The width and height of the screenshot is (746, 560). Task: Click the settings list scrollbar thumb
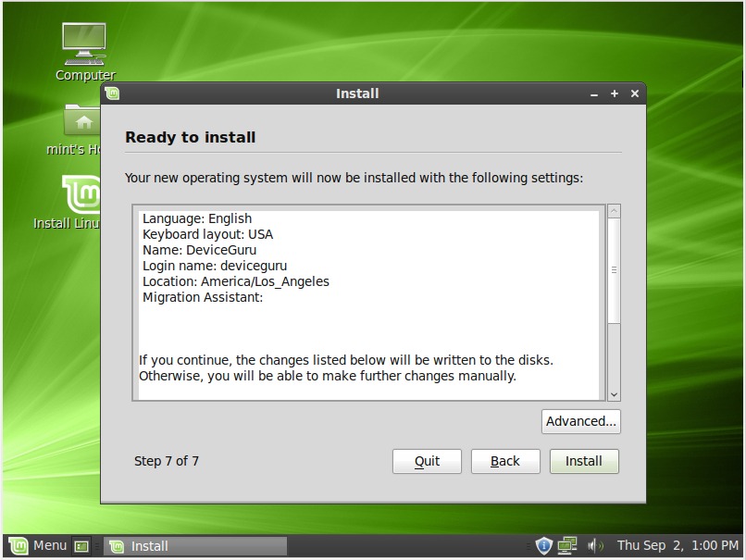615,270
